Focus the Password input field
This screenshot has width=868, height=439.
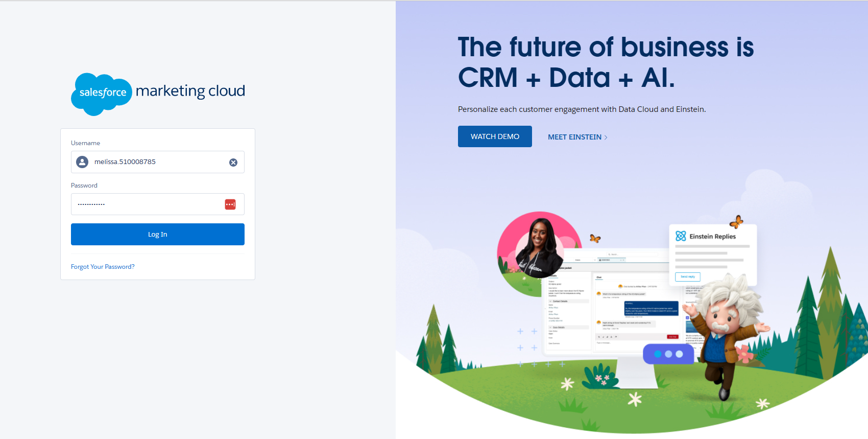(x=148, y=204)
